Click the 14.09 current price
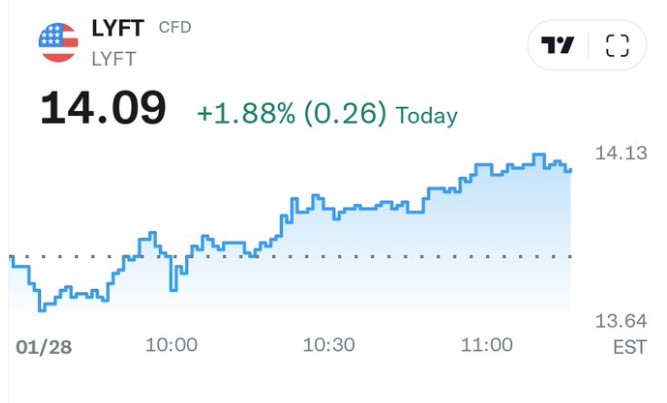The image size is (667, 403). [x=103, y=108]
